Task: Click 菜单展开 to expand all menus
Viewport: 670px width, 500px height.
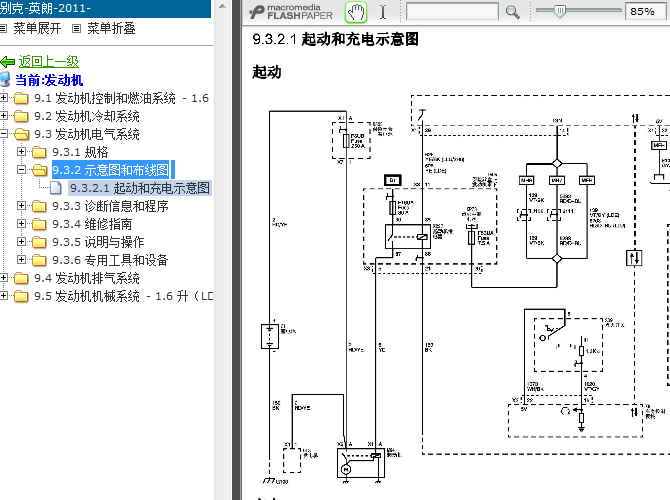Action: point(37,29)
